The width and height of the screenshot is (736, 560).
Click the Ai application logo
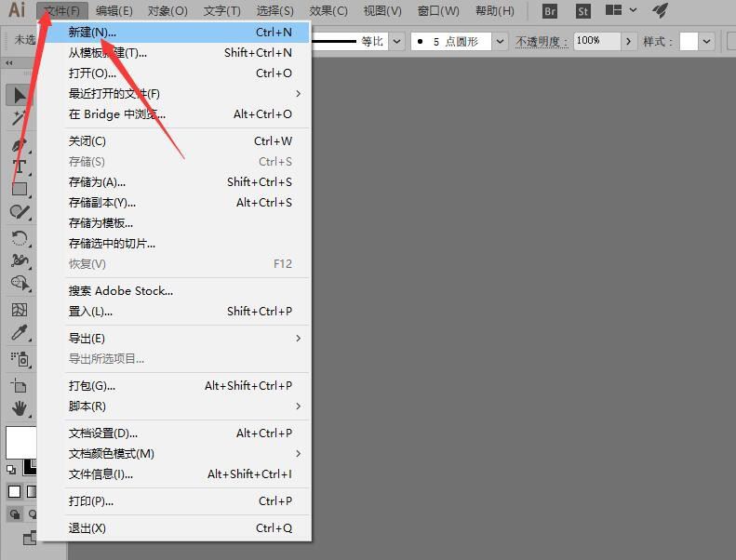[17, 10]
